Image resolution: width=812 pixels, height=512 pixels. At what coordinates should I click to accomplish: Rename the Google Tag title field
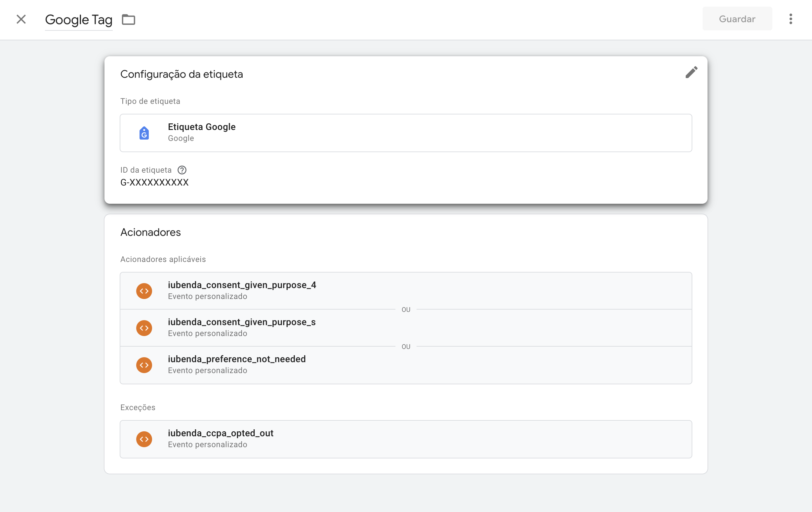[79, 20]
